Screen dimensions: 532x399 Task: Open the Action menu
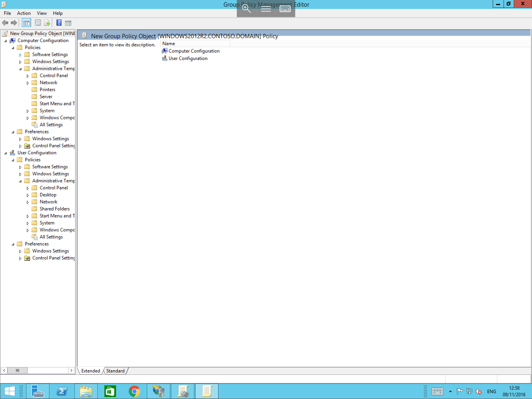[24, 13]
